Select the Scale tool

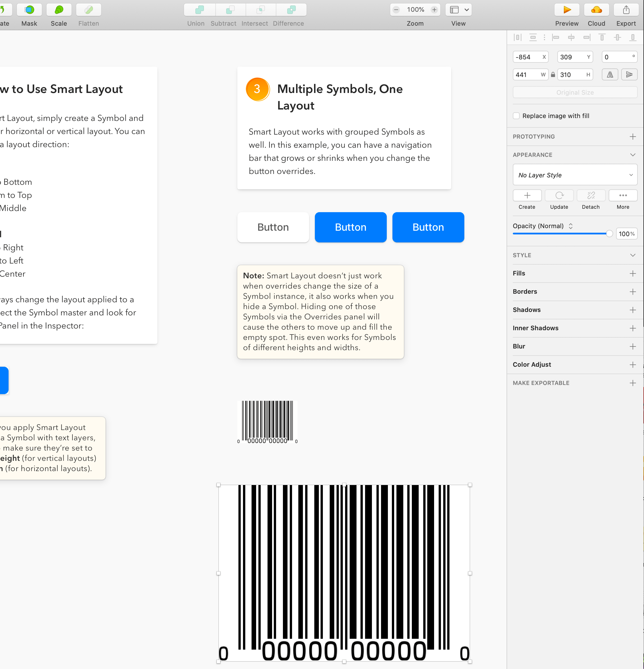coord(59,10)
